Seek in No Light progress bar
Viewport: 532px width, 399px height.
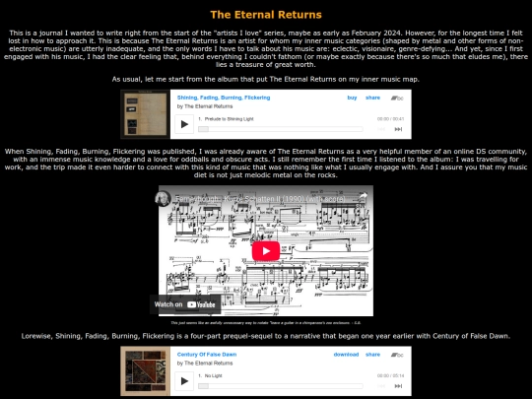pyautogui.click(x=281, y=386)
